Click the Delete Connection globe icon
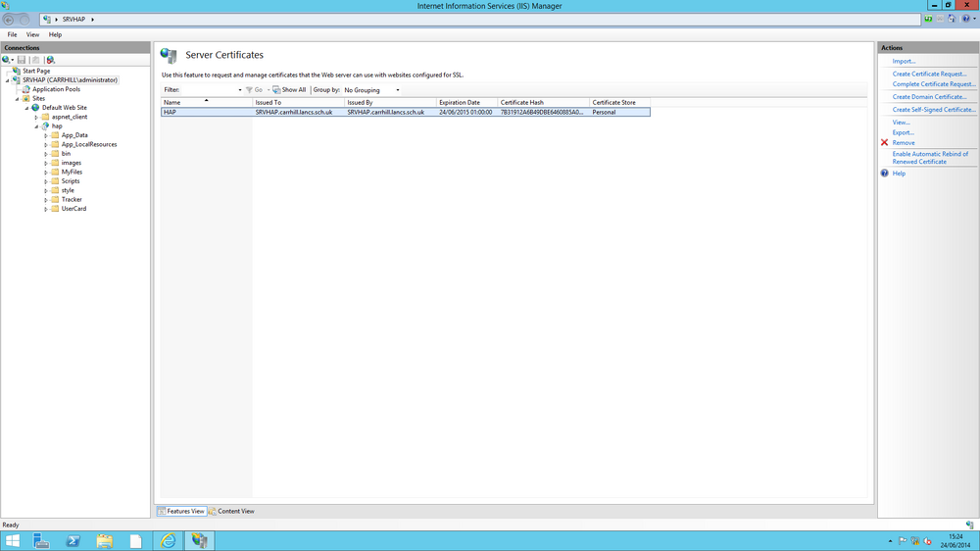 click(51, 60)
